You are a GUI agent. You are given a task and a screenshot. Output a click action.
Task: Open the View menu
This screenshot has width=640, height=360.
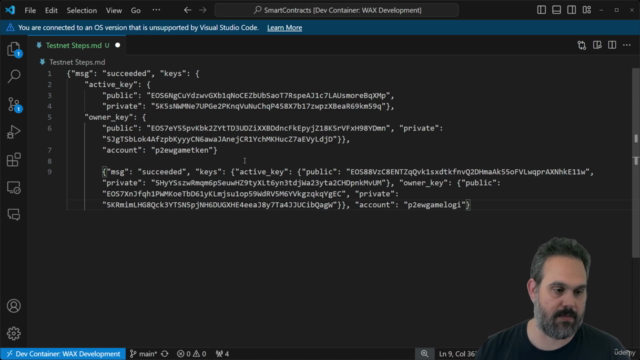tap(114, 10)
